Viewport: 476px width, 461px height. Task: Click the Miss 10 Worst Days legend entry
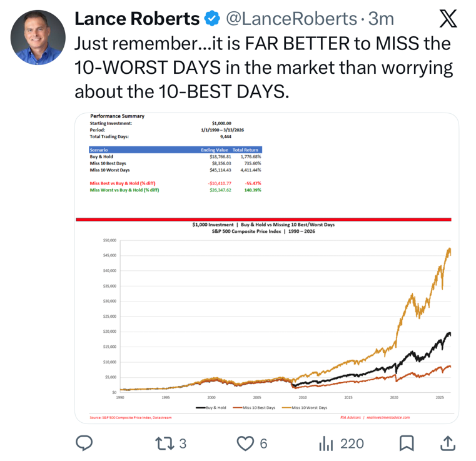(x=308, y=407)
